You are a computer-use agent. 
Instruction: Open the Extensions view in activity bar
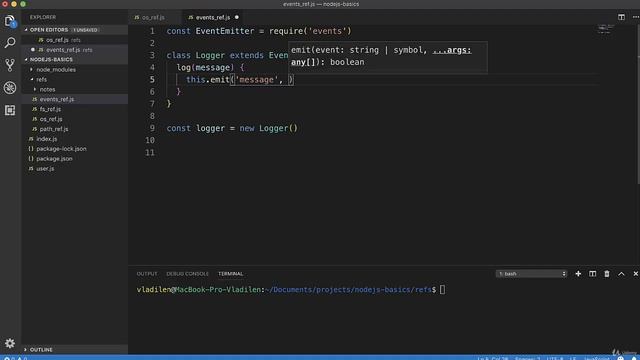(x=10, y=110)
